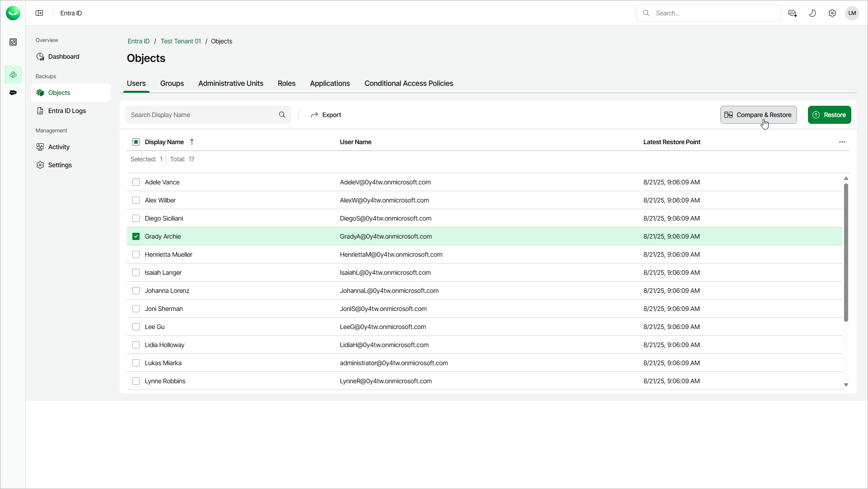The image size is (868, 489).
Task: Follow the Test Tenant 01 breadcrumb link
Action: tap(181, 41)
